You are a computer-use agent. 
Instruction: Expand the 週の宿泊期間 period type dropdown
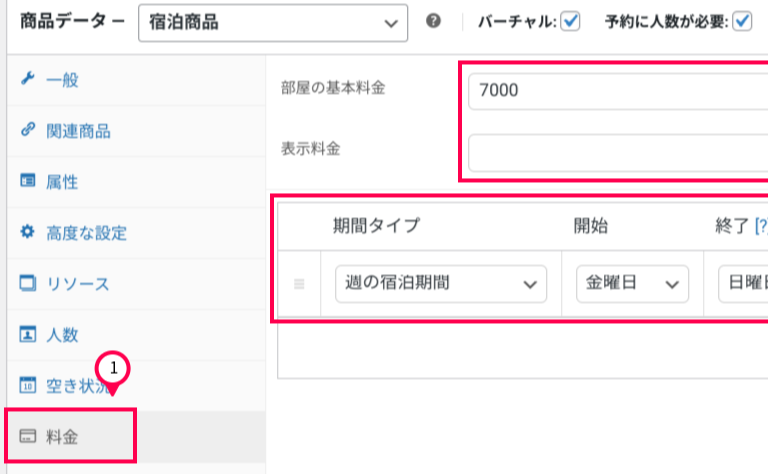click(440, 284)
